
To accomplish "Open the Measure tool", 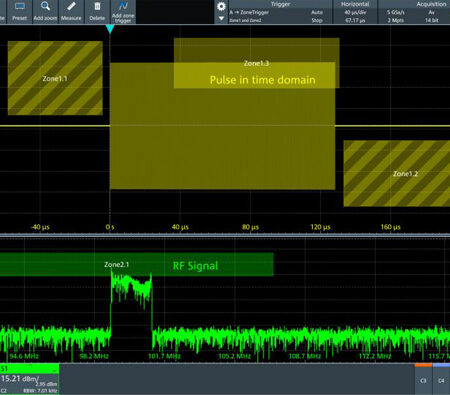I will pos(71,11).
